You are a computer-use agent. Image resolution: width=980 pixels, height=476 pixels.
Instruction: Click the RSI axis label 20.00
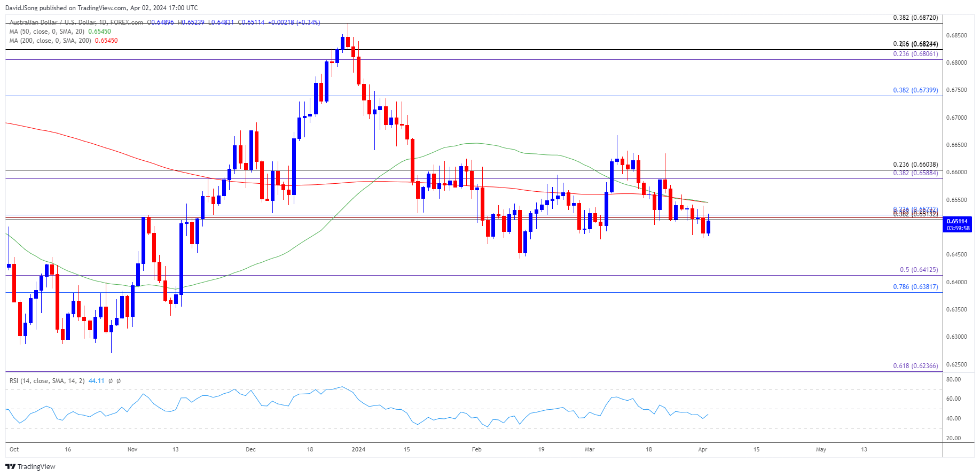[x=953, y=438]
